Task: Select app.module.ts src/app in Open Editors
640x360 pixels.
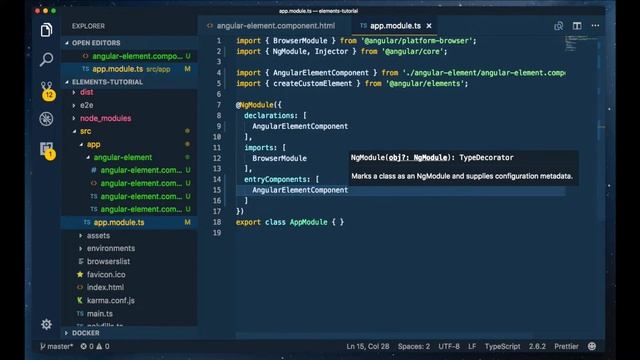Action: [x=129, y=69]
